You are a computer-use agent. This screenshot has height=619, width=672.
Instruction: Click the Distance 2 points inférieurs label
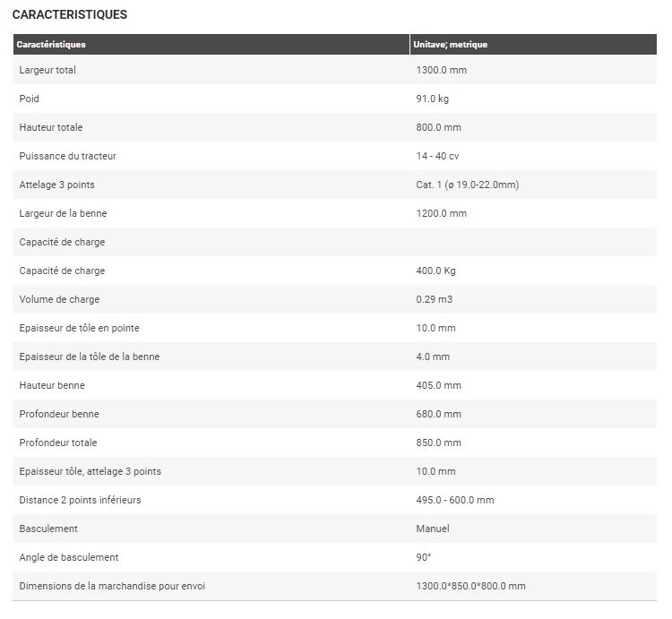point(81,500)
